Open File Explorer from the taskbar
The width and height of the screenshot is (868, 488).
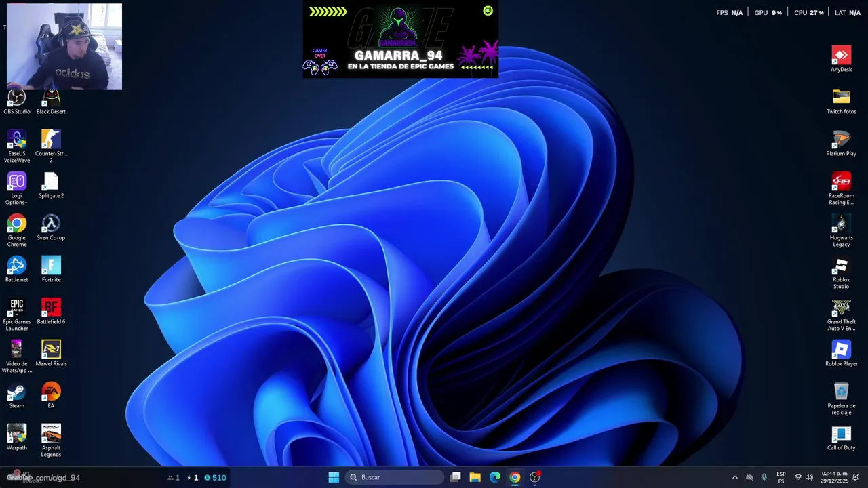pyautogui.click(x=475, y=477)
